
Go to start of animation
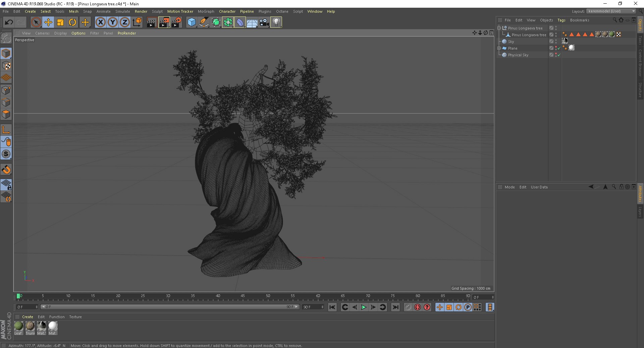tap(332, 307)
